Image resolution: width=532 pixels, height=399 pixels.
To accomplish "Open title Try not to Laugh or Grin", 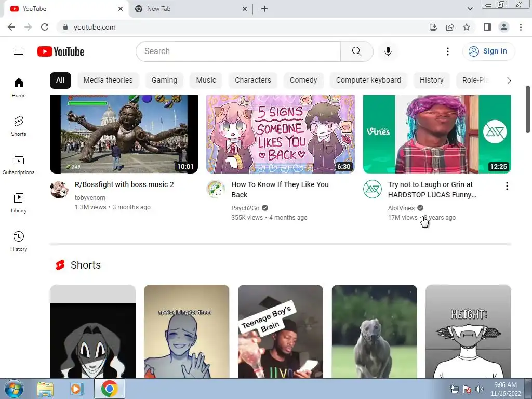I will [x=432, y=190].
